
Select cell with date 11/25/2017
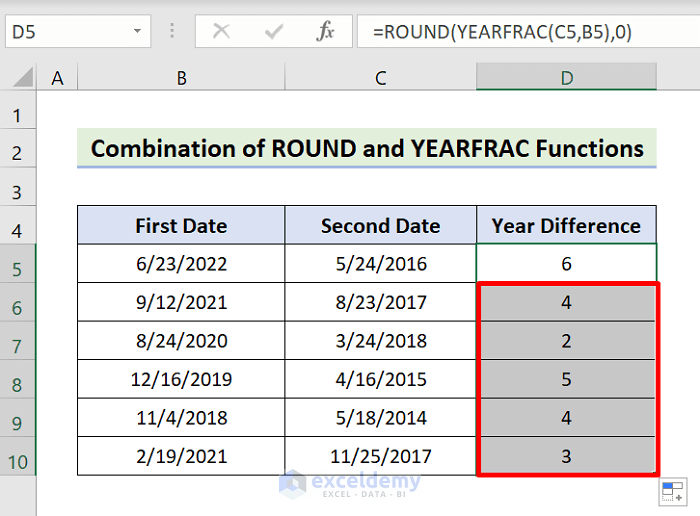pos(380,456)
